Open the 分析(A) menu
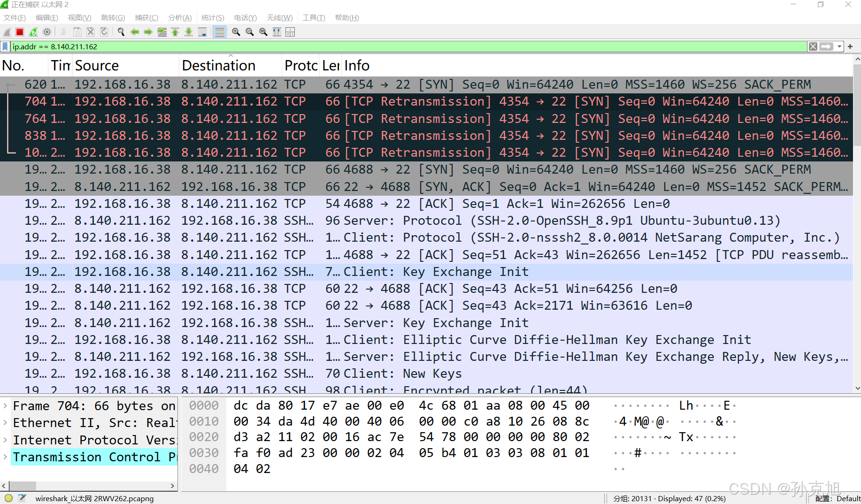The height and width of the screenshot is (504, 861). click(180, 18)
